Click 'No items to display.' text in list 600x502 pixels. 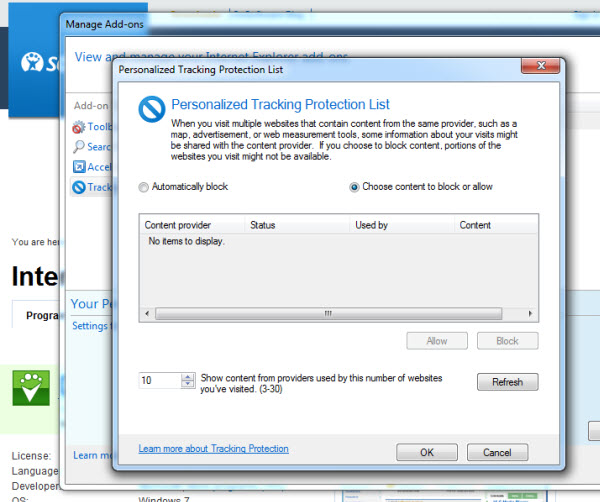pyautogui.click(x=186, y=241)
